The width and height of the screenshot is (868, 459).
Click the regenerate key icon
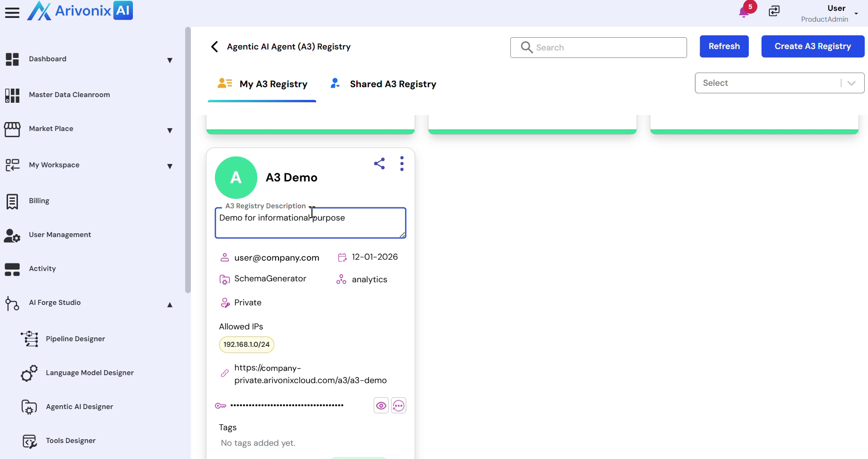(x=399, y=405)
